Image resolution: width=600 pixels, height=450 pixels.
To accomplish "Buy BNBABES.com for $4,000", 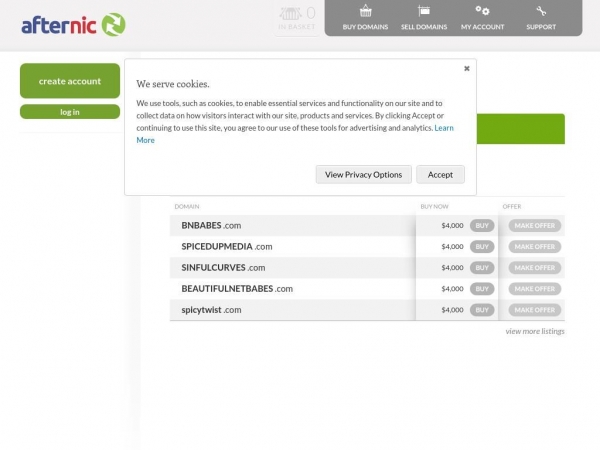I will (x=482, y=225).
